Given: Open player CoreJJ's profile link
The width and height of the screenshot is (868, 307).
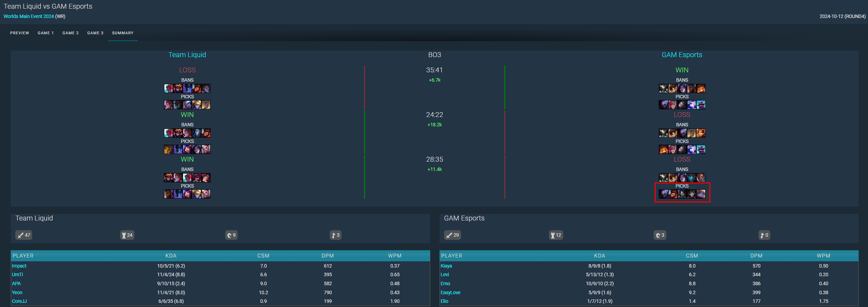Looking at the screenshot, I should pos(19,301).
